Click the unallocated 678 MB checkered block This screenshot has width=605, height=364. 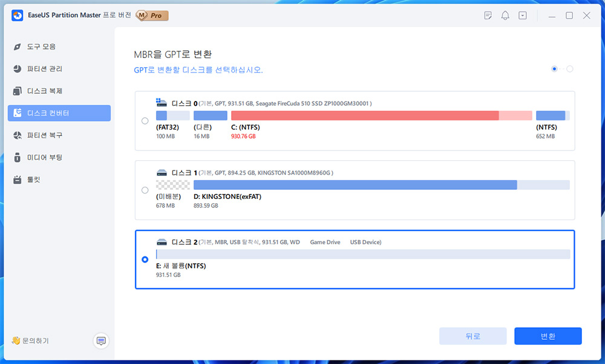173,184
